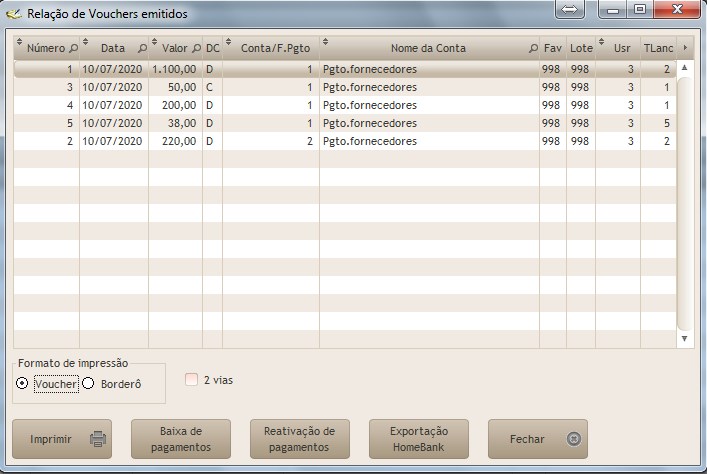Click the printer icon on Imprimir button

point(97,439)
